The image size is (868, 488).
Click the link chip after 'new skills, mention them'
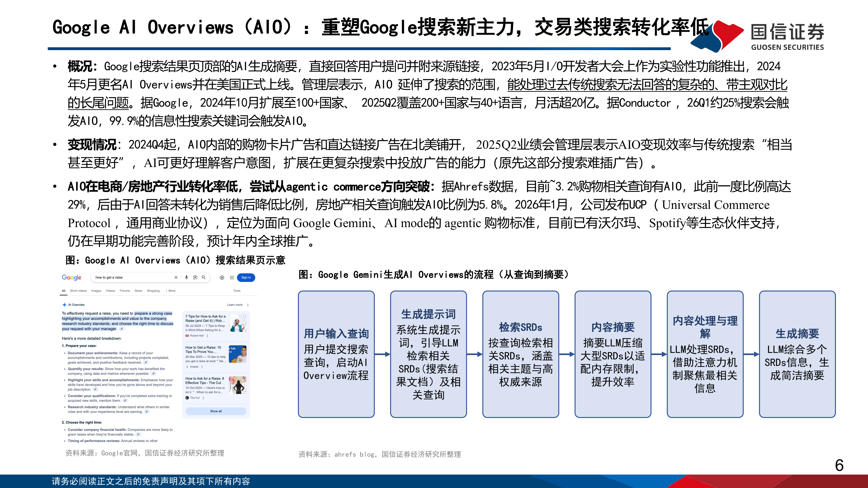[x=125, y=401]
